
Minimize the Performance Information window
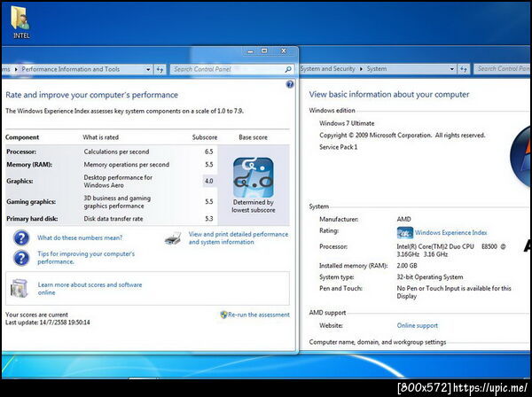click(250, 51)
